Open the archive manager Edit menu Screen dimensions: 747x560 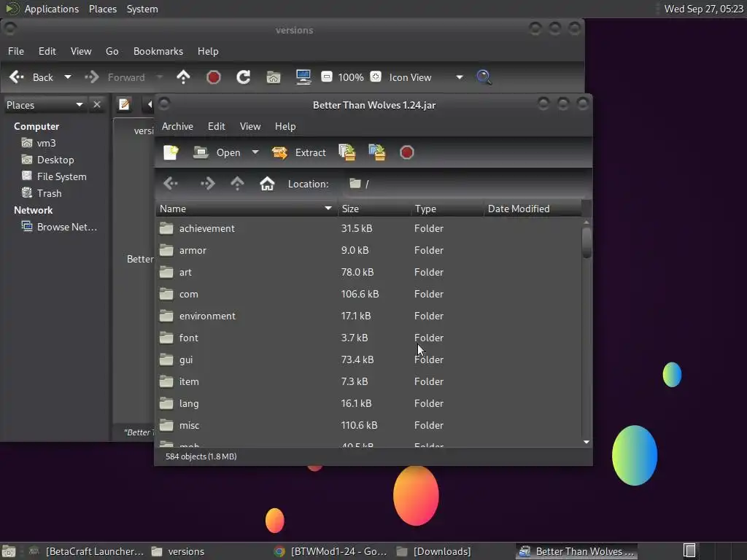click(216, 126)
